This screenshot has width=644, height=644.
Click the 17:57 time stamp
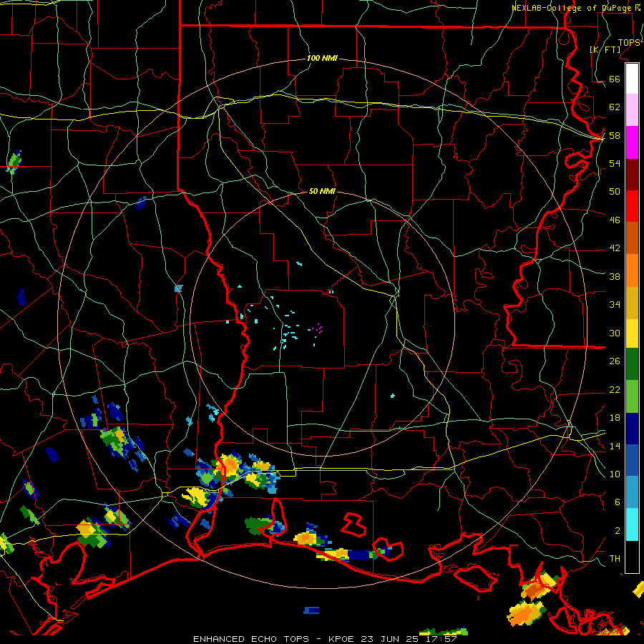[441, 639]
